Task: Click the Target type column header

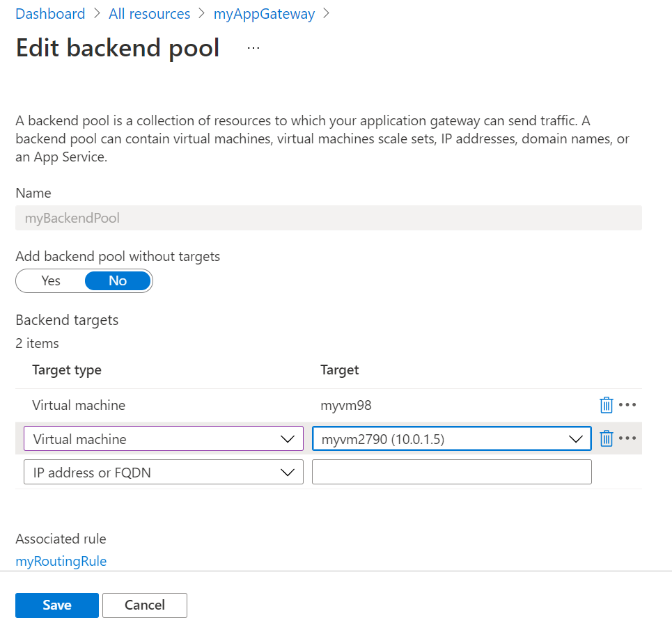Action: pos(67,370)
